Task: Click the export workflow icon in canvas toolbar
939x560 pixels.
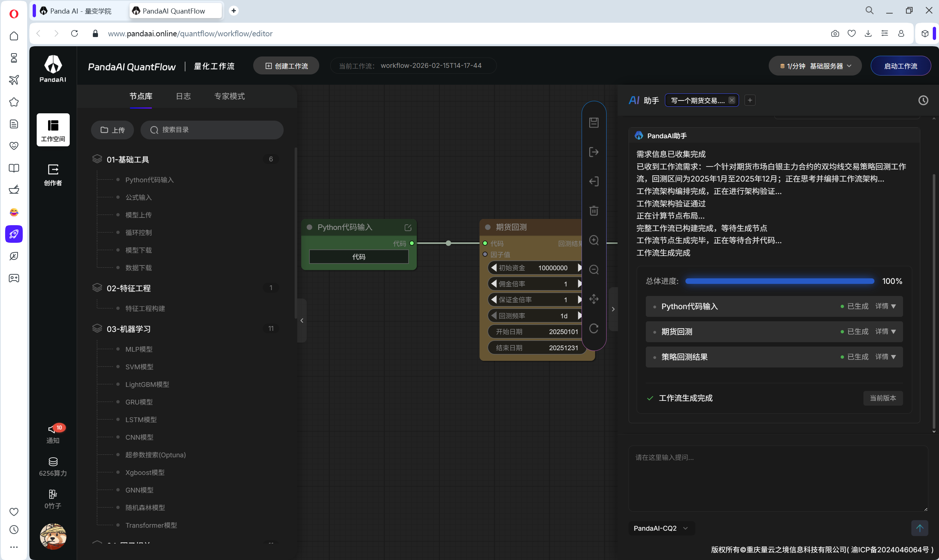Action: (x=594, y=152)
